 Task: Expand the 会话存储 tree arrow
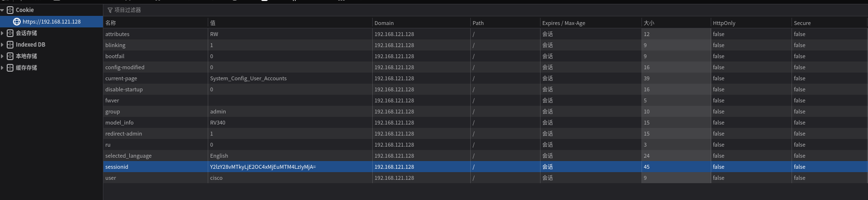2,33
